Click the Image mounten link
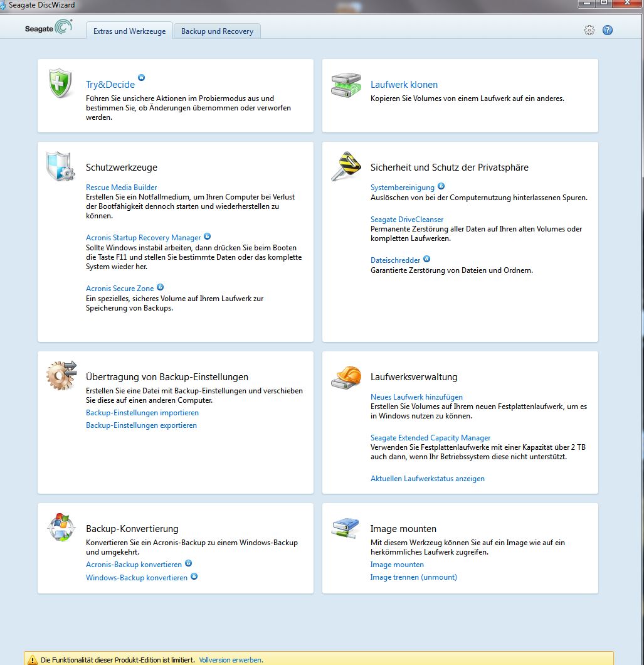 pos(397,565)
